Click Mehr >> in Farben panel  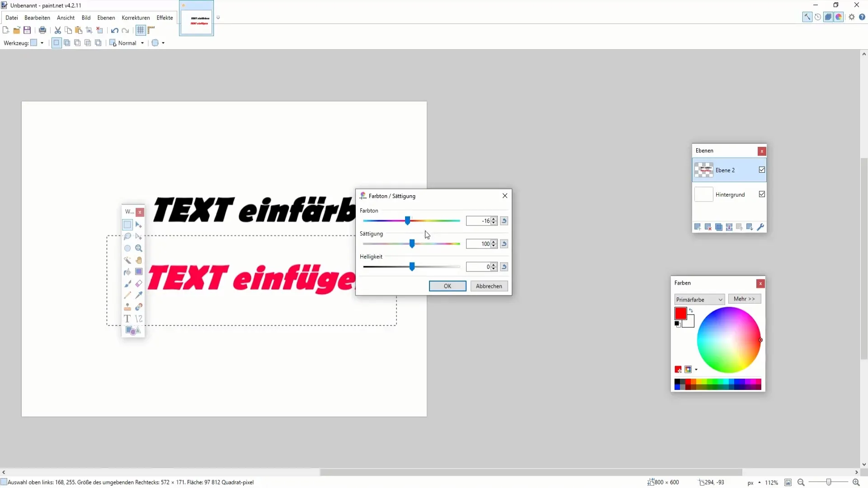(745, 299)
